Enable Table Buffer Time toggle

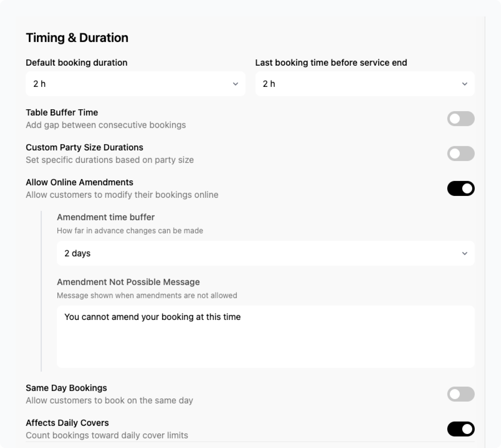461,119
